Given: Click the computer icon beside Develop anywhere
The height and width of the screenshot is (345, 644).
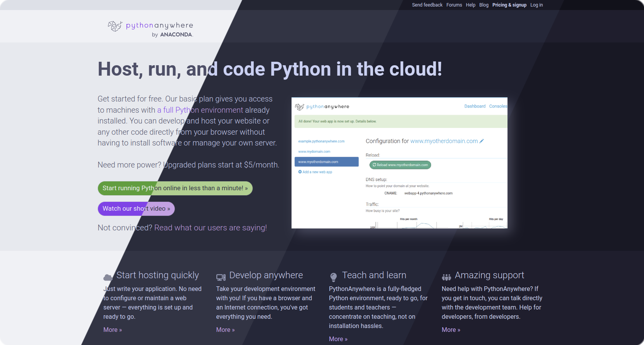Looking at the screenshot, I should pyautogui.click(x=221, y=277).
